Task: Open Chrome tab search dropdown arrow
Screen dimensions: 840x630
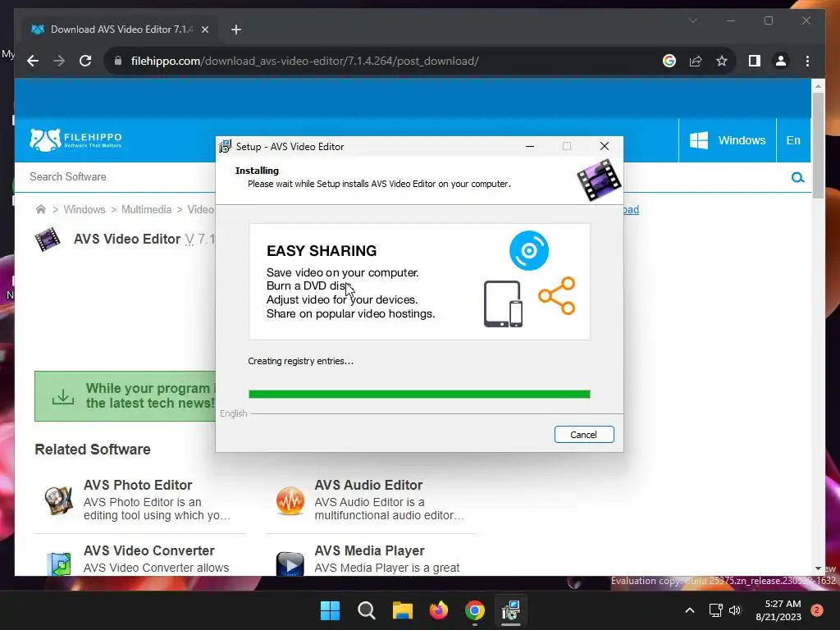Action: [x=692, y=21]
